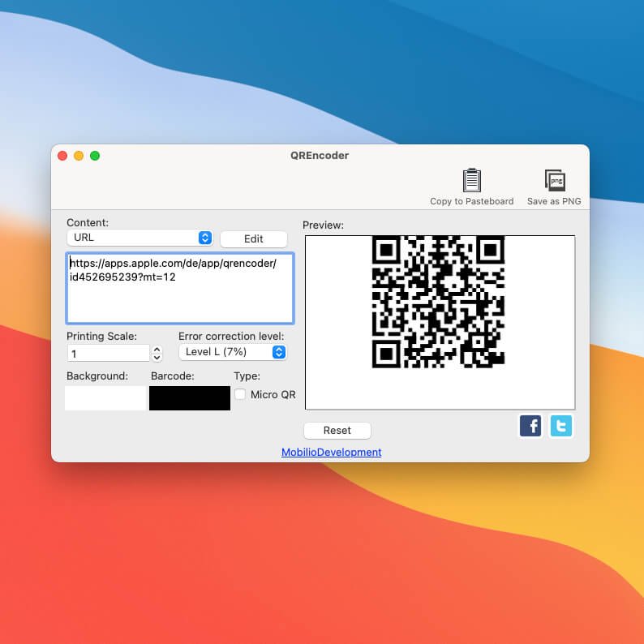
Task: Share via the Twitter icon
Action: (560, 426)
